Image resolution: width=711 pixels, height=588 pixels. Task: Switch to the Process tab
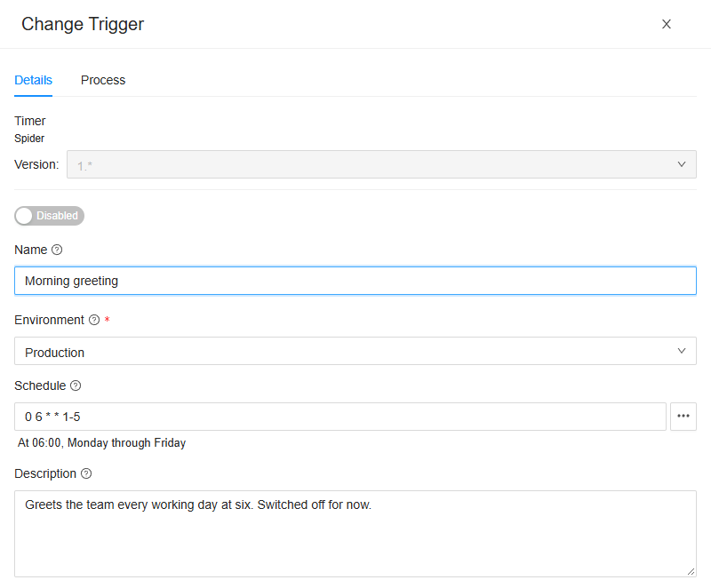[103, 80]
